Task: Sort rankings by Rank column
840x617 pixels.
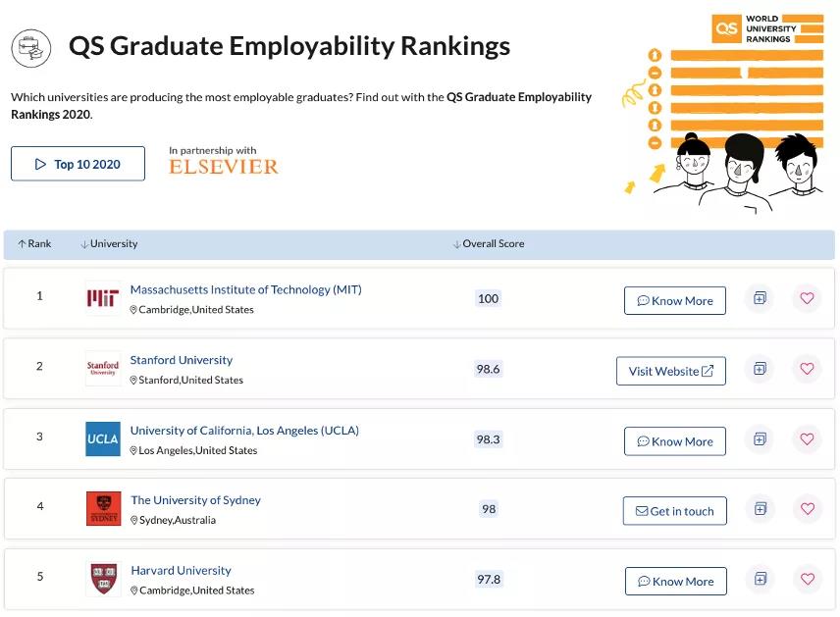Action: (x=34, y=244)
